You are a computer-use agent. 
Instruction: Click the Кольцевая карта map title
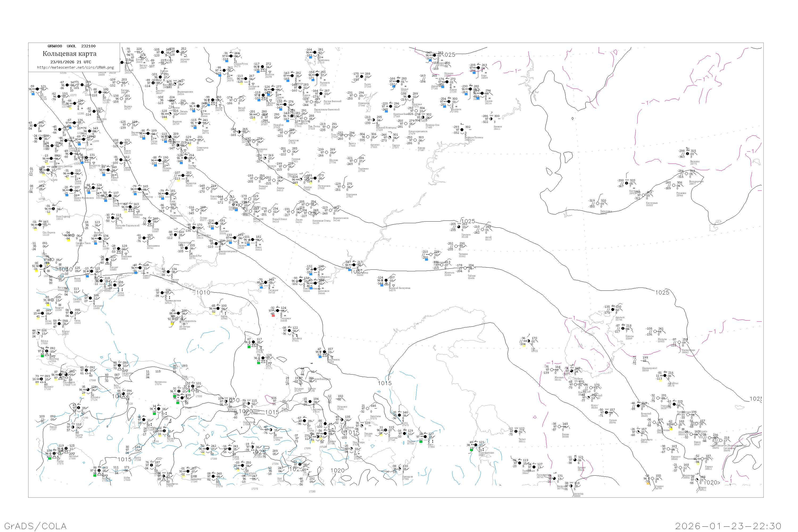click(69, 54)
